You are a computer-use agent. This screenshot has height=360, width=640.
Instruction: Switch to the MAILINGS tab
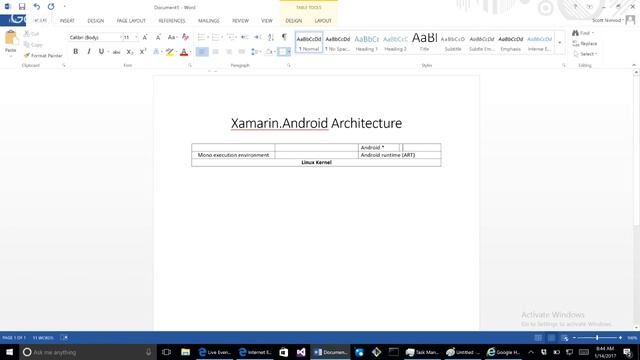tap(209, 21)
